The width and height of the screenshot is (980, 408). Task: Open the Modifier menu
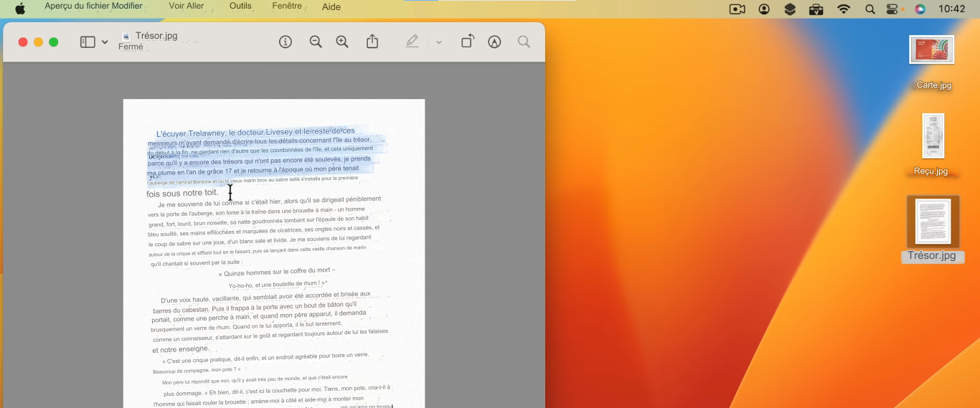127,6
